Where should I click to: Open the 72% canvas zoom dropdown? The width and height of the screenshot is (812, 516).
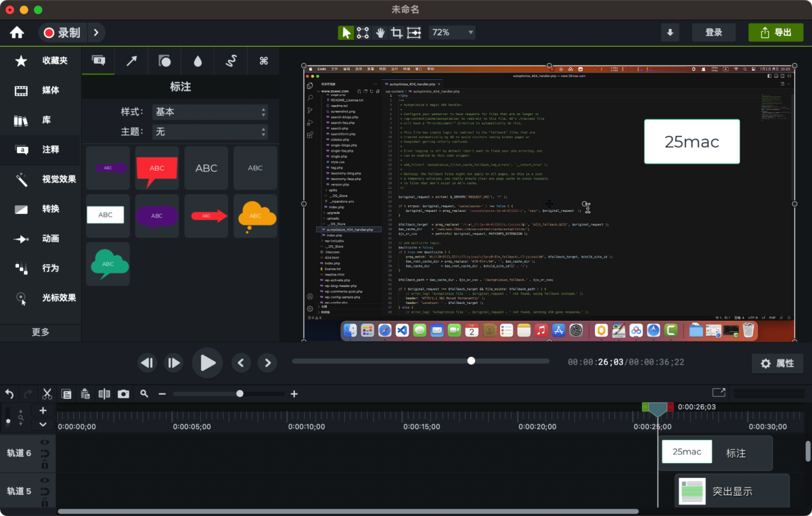tap(451, 33)
